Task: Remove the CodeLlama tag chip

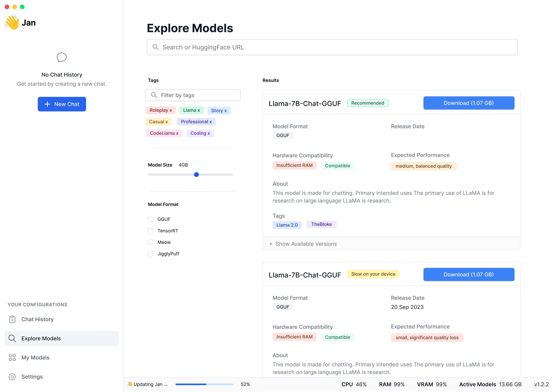Action: (177, 133)
